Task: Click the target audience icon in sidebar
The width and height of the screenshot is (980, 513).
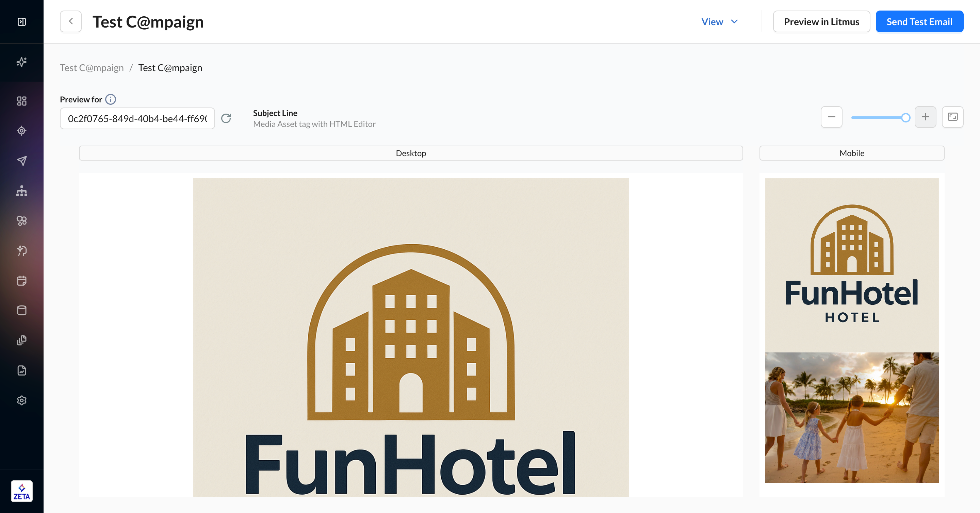Action: pos(22,131)
